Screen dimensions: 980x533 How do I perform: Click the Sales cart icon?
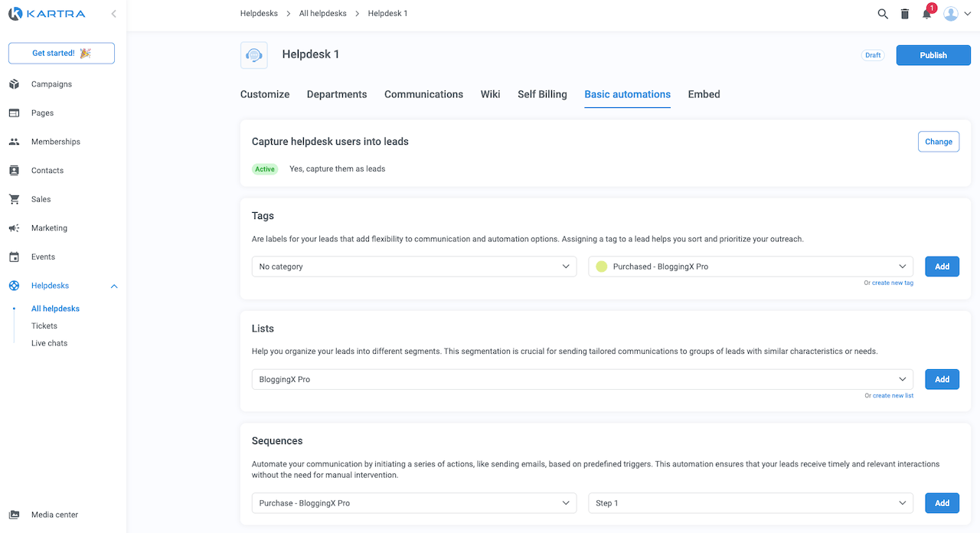(x=14, y=199)
